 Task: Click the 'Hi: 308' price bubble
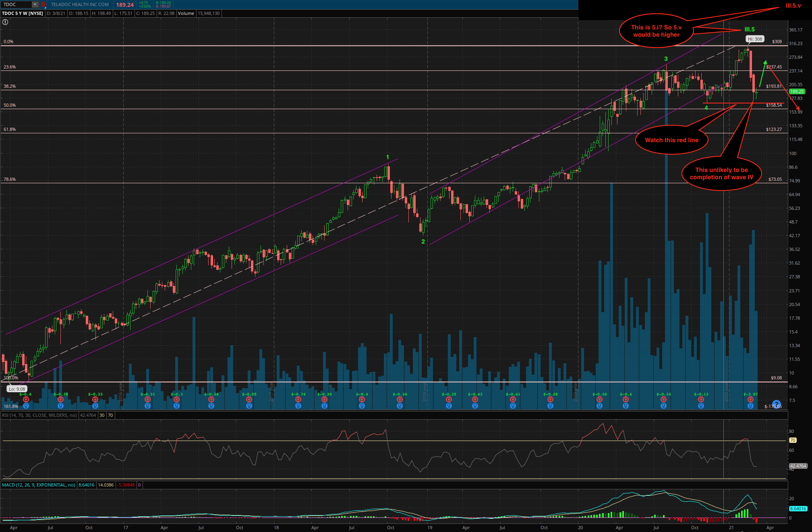755,39
